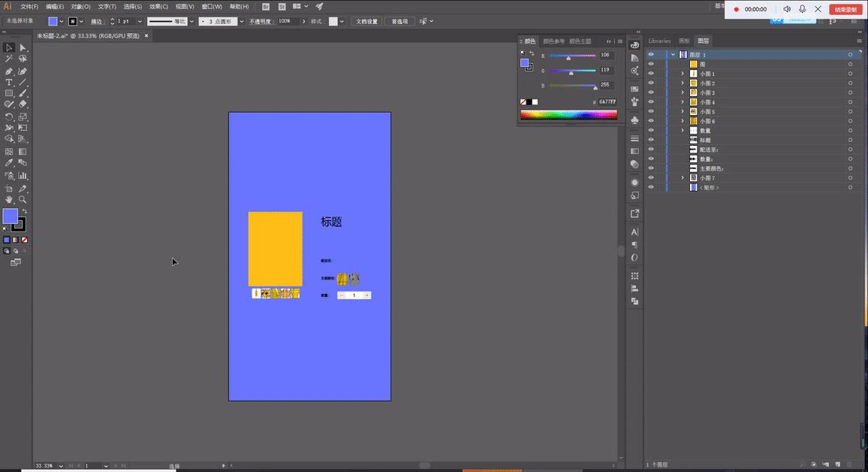
Task: Toggle visibility of the 小图 3 layer
Action: (x=651, y=92)
